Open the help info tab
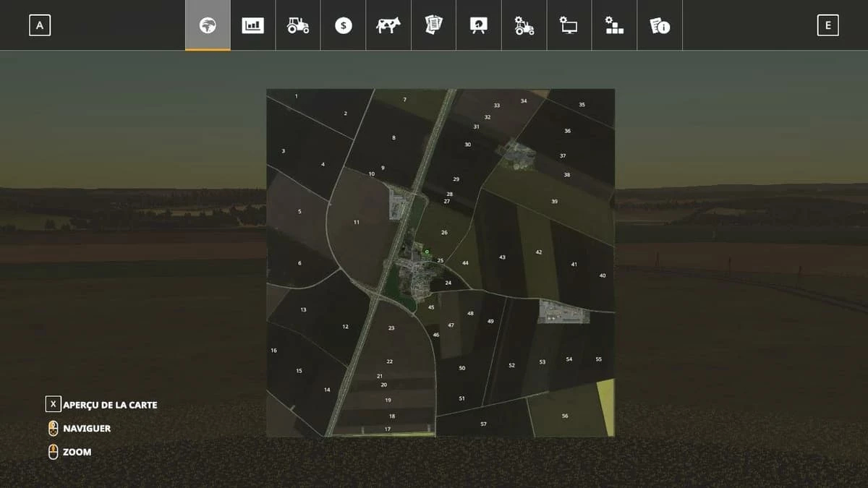This screenshot has width=868, height=488. pyautogui.click(x=659, y=25)
